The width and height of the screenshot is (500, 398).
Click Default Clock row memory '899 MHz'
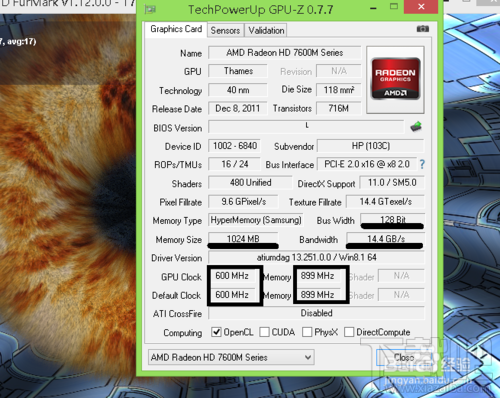[317, 295]
